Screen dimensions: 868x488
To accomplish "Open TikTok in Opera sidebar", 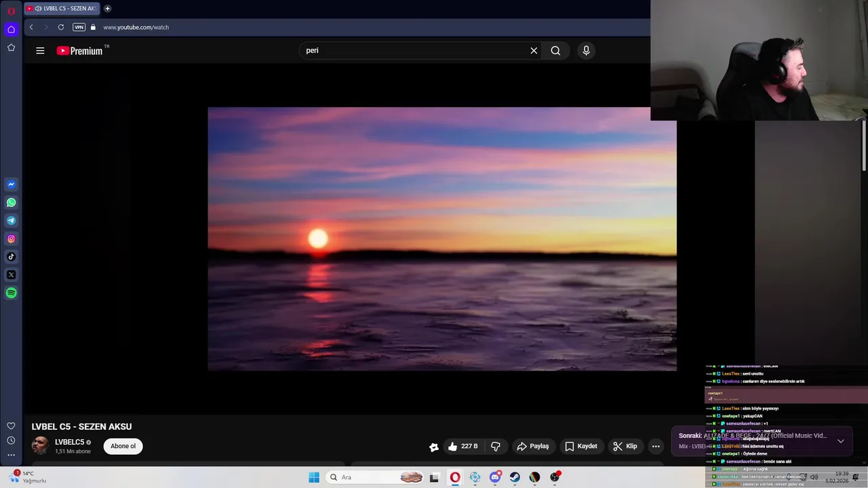I will point(11,256).
